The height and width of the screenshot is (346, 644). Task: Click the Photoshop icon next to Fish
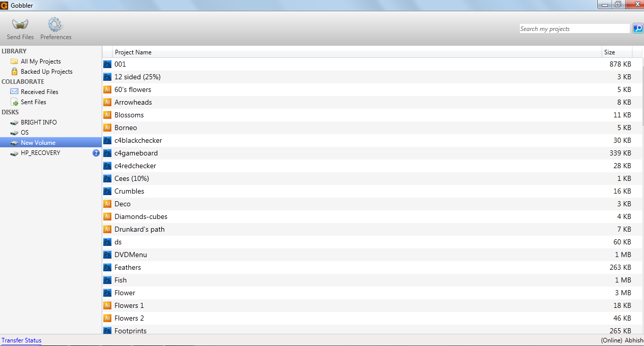tap(107, 280)
